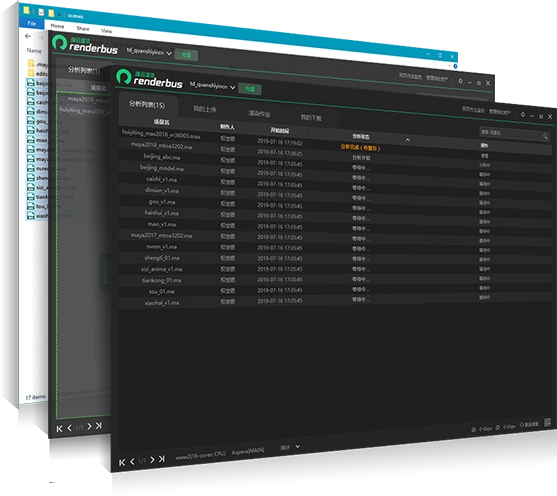This screenshot has height=496, width=557.
Task: Click first-page icon in rear Renderbus window
Action: [x=60, y=429]
